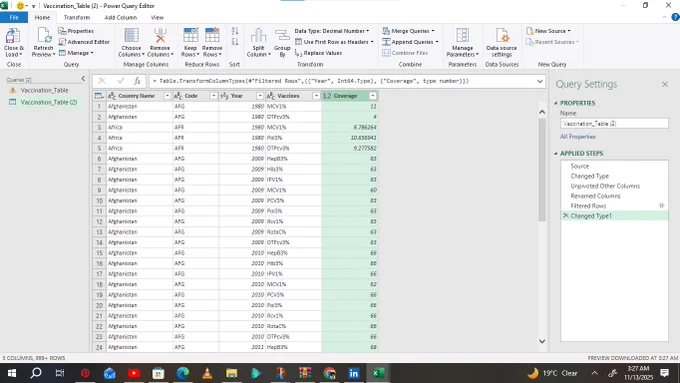Open Append Queries dropdown
The width and height of the screenshot is (680, 383).
410,42
